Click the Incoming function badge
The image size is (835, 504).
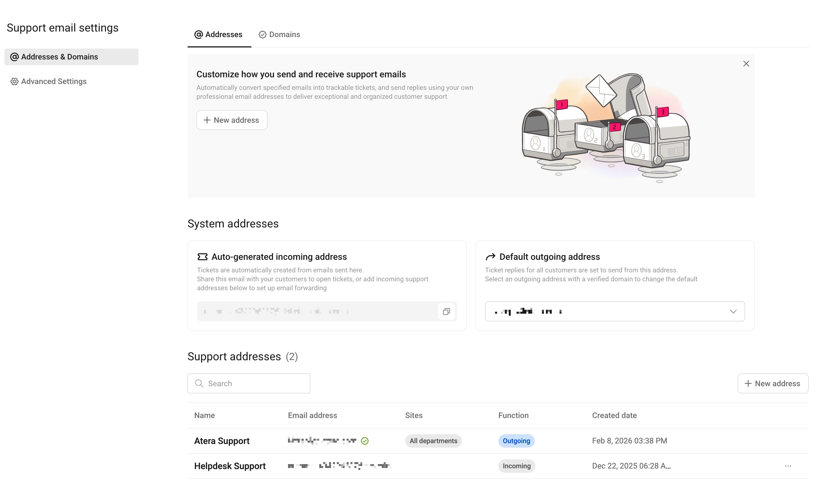click(x=517, y=466)
